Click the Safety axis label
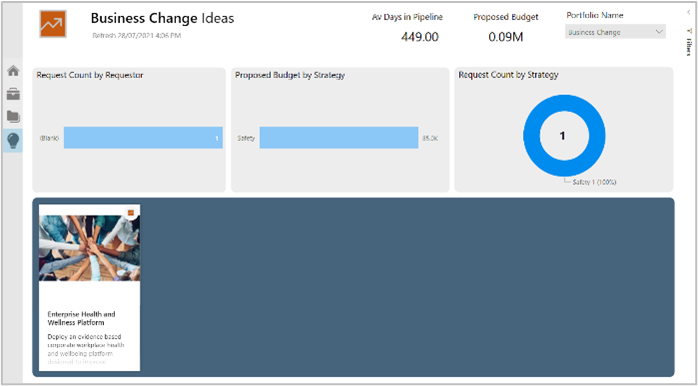The height and width of the screenshot is (386, 698). tap(246, 138)
